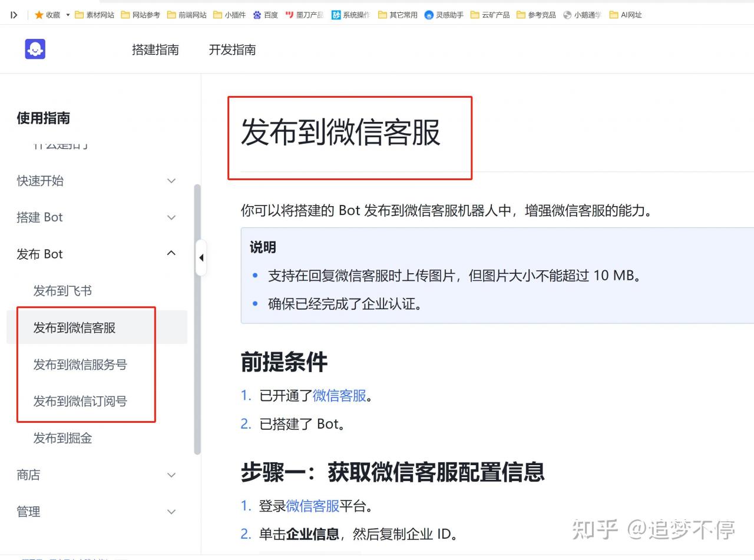Open the 其它常用 bookmark folder
Viewport: 754px width, 560px height.
pyautogui.click(x=398, y=15)
